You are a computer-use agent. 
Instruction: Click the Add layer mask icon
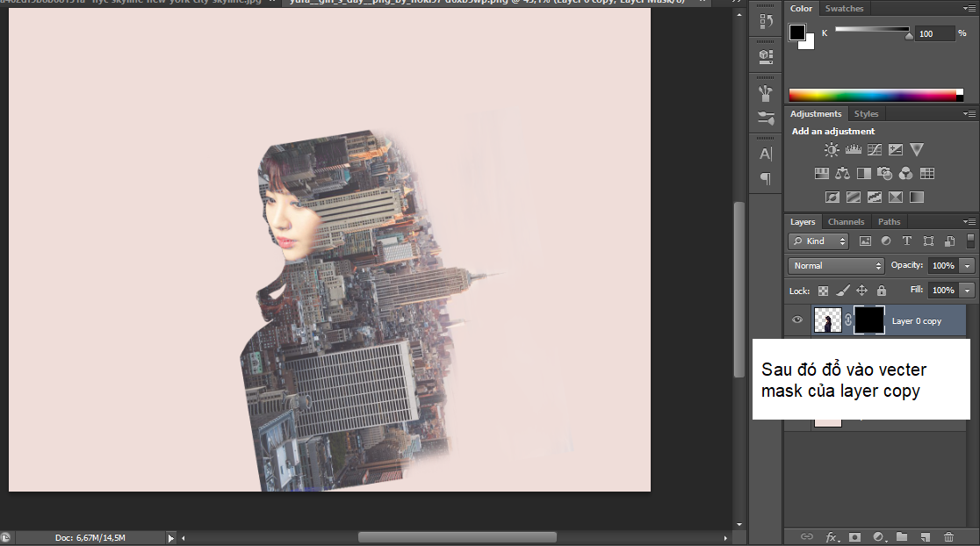click(854, 536)
